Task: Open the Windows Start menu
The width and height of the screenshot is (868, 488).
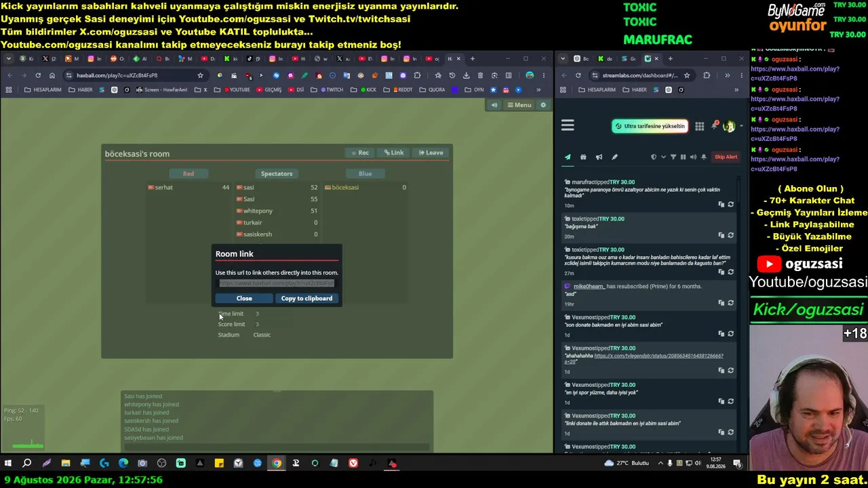Action: 8,464
